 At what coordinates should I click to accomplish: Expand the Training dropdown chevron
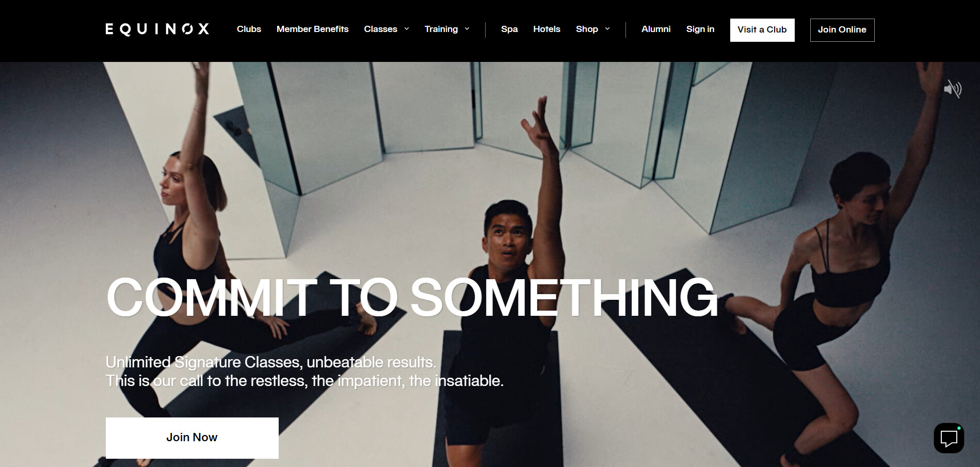click(467, 29)
